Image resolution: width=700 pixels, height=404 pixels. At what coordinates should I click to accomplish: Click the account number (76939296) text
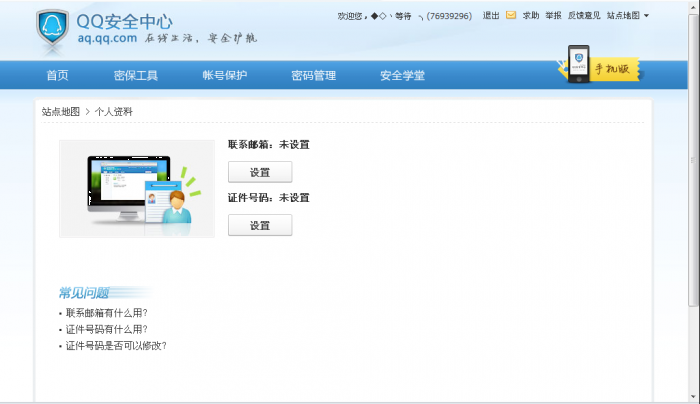point(449,16)
